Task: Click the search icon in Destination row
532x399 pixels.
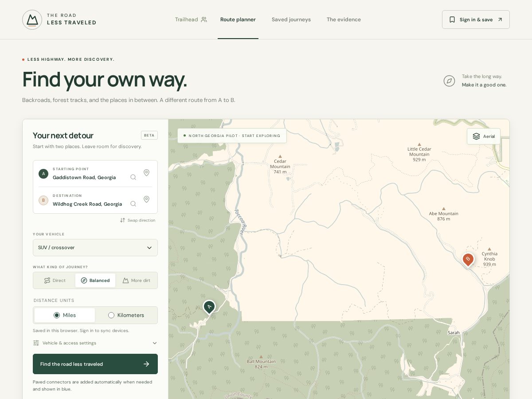Action: click(133, 203)
